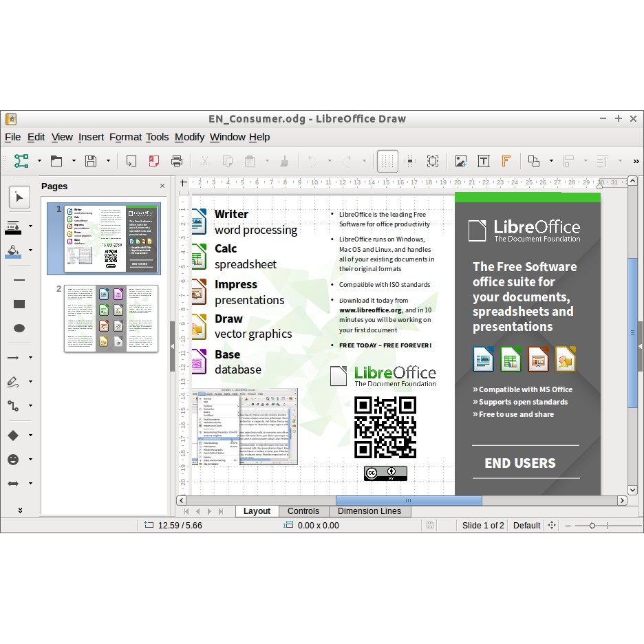Screen dimensions: 644x644
Task: Close the Pages panel
Action: [x=162, y=186]
